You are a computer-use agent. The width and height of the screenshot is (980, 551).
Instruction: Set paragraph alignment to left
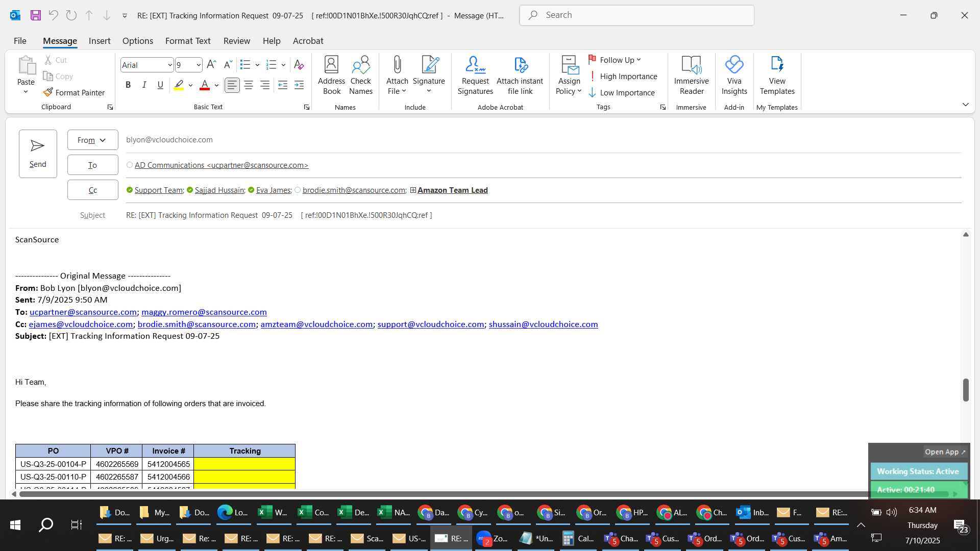tap(232, 85)
